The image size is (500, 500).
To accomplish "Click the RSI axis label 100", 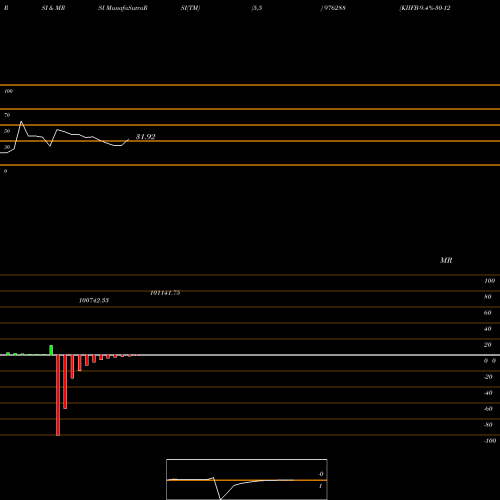I will 8,91.
